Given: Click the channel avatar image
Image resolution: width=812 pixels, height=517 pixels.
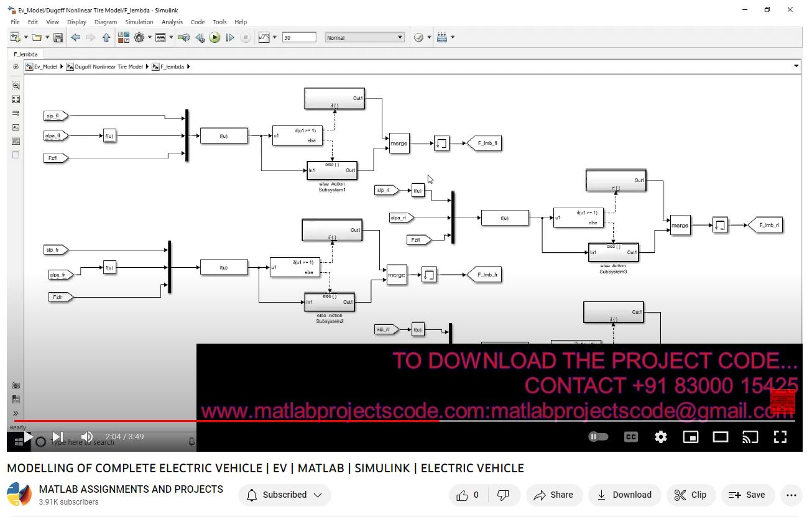Looking at the screenshot, I should click(x=19, y=495).
